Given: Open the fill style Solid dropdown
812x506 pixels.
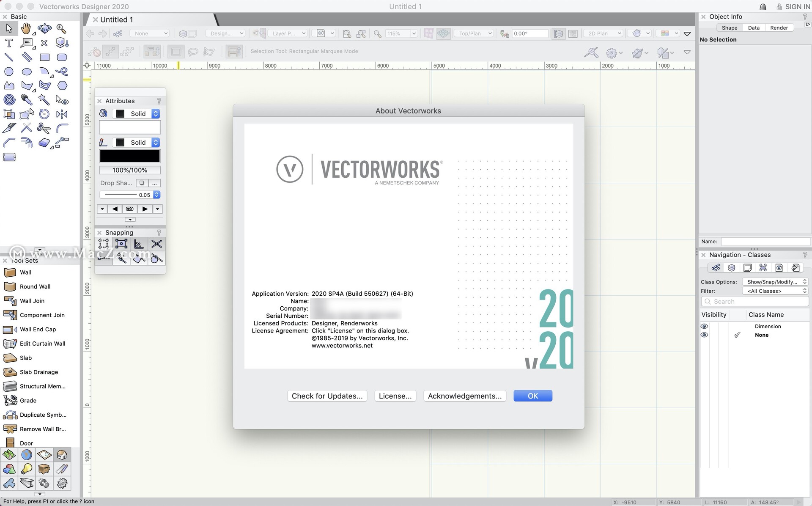Looking at the screenshot, I should point(136,114).
